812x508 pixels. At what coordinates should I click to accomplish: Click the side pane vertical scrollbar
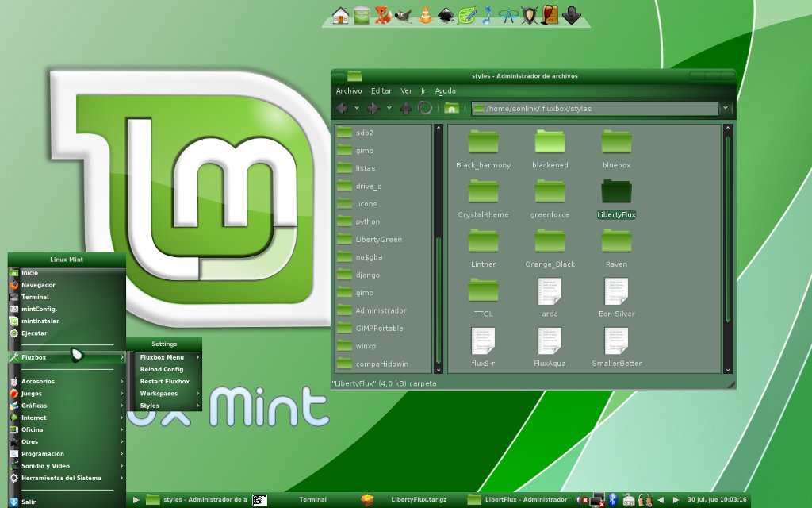click(x=438, y=248)
